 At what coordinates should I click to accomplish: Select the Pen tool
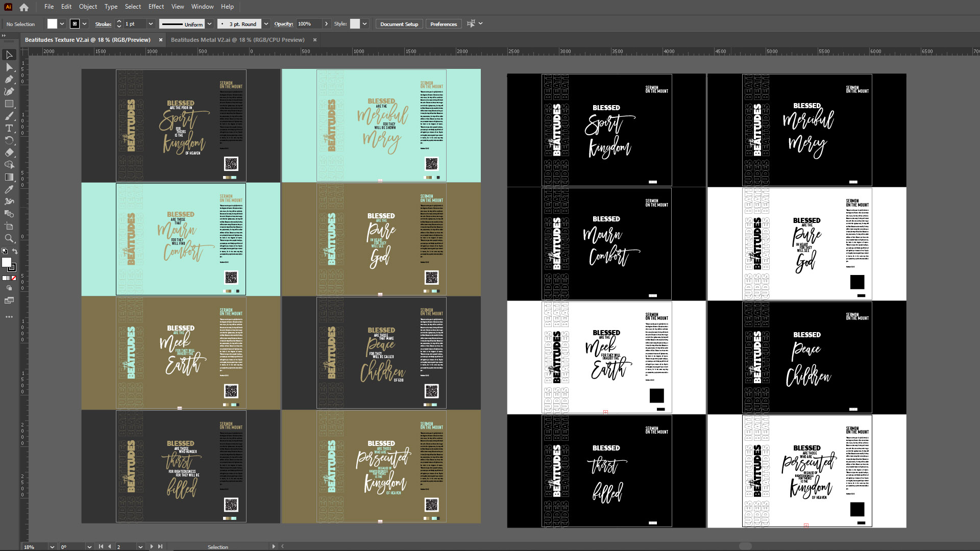point(9,79)
